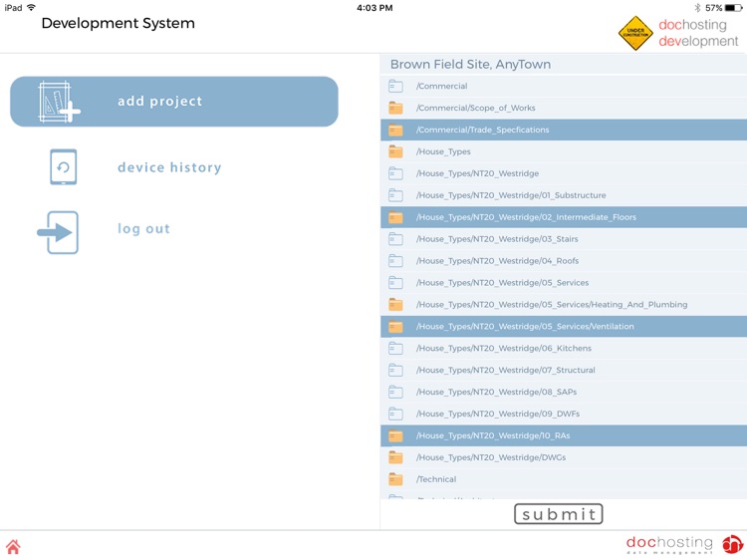Tap the 4:03 PM clock

(x=374, y=8)
